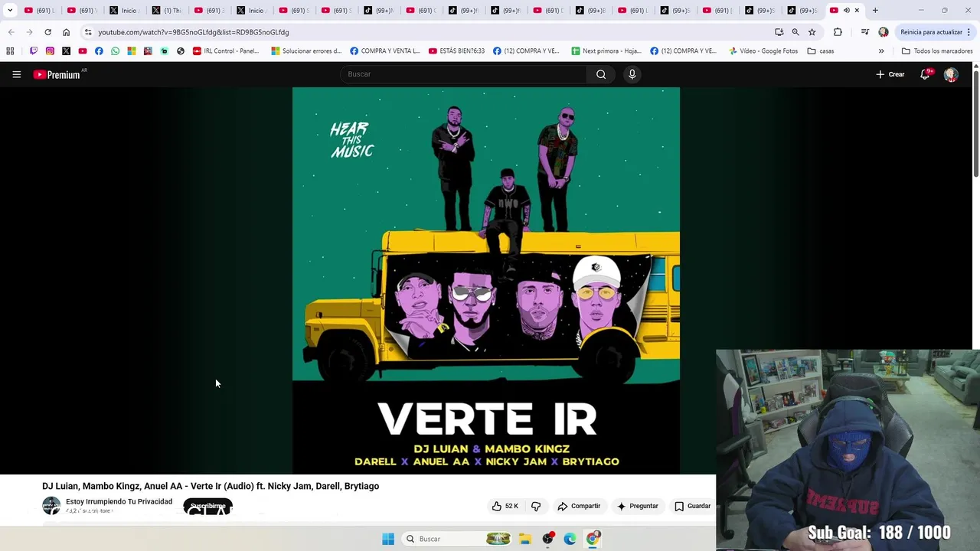Open the YouTube account avatar menu
Viewport: 980px width, 551px height.
coord(951,74)
